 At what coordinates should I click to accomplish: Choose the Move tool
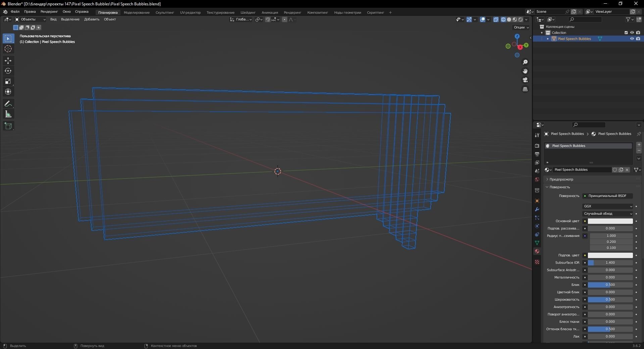point(8,61)
